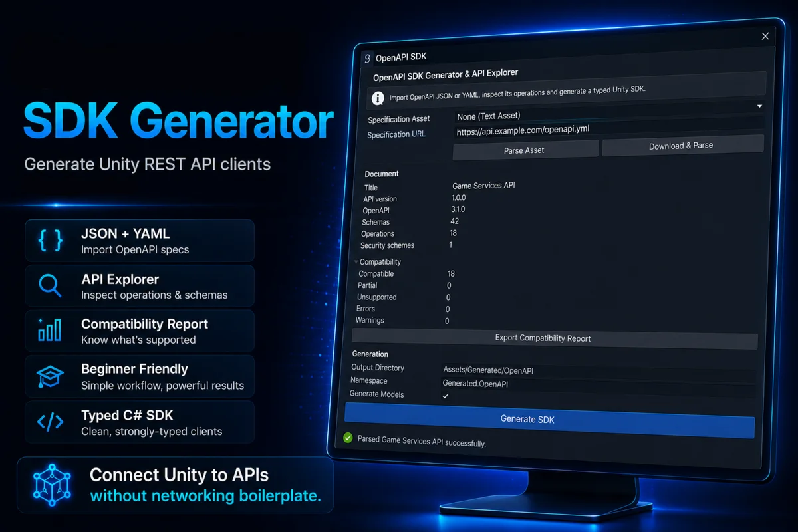The height and width of the screenshot is (532, 798).
Task: Click the 'SDK Generator' headline
Action: click(178, 121)
